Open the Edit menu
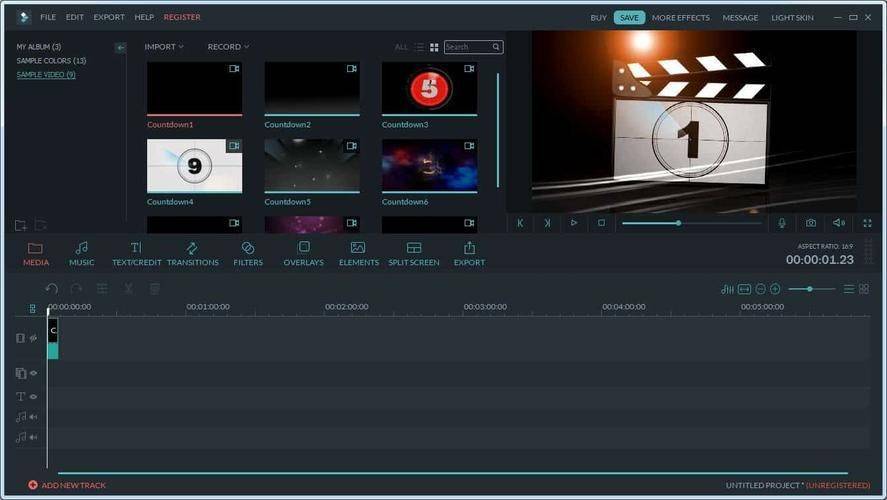Viewport: 887px width, 500px height. pyautogui.click(x=75, y=17)
